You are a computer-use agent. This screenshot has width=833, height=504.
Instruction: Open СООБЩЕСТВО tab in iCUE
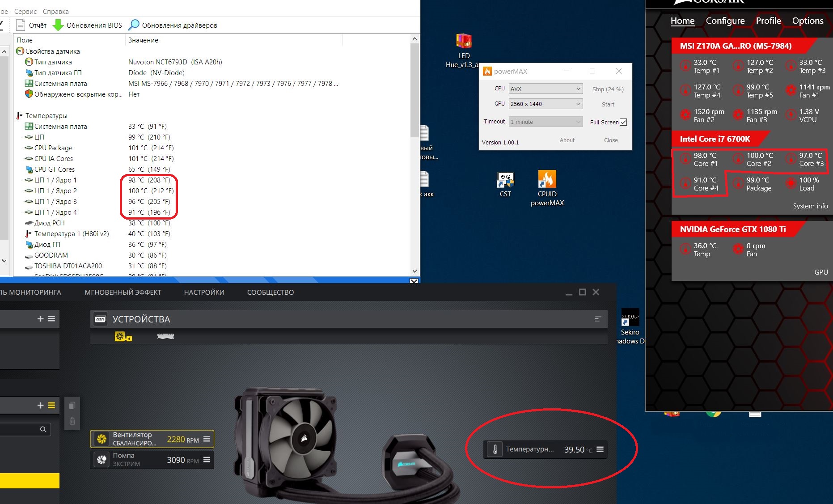pos(271,292)
